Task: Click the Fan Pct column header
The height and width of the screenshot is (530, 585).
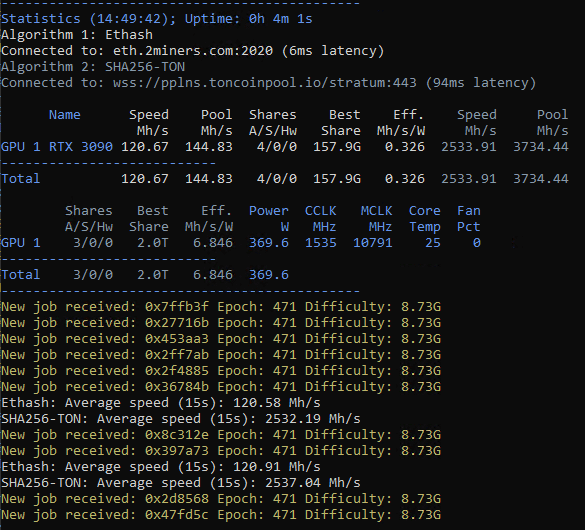Action: 469,219
